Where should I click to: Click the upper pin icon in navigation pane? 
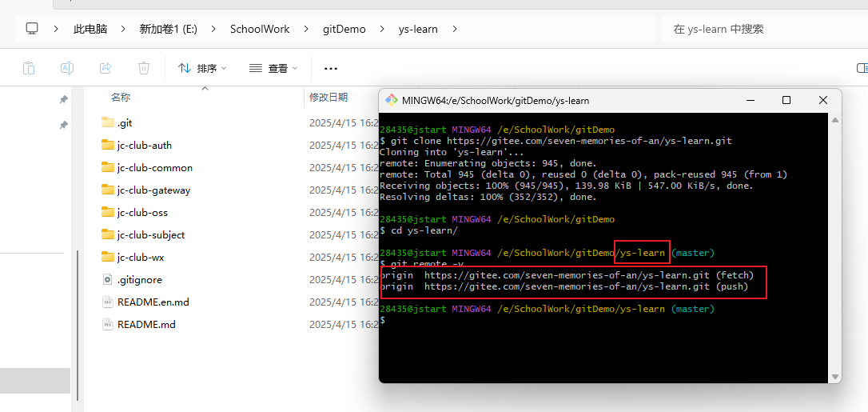[64, 99]
